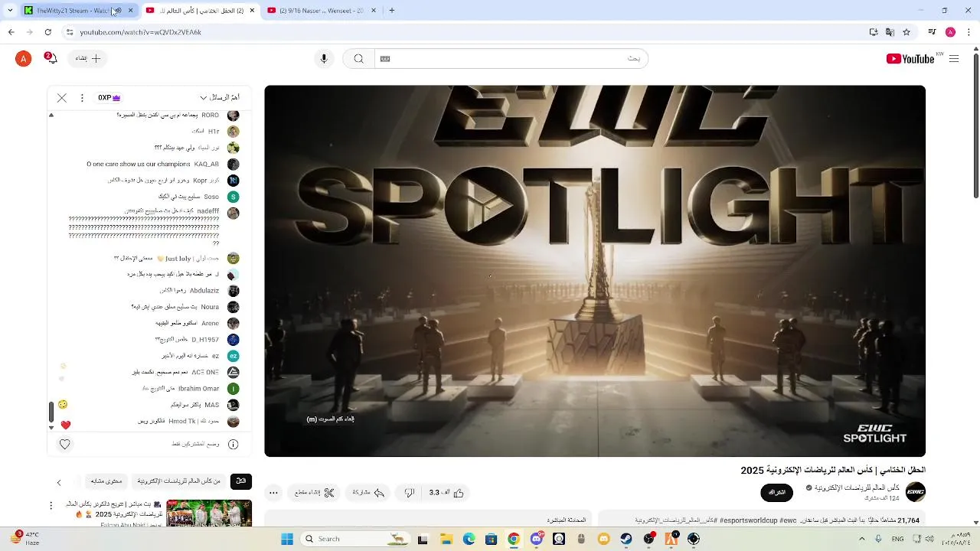Image resolution: width=980 pixels, height=551 pixels.
Task: Subscribe to the channel (اشتراك)
Action: coord(777,493)
